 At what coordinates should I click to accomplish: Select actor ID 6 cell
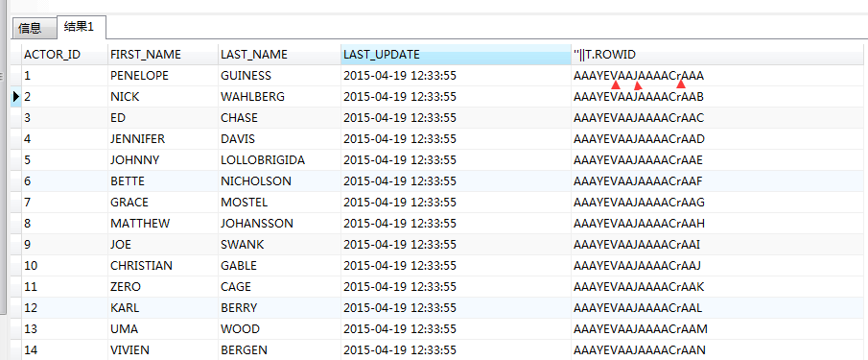click(64, 181)
